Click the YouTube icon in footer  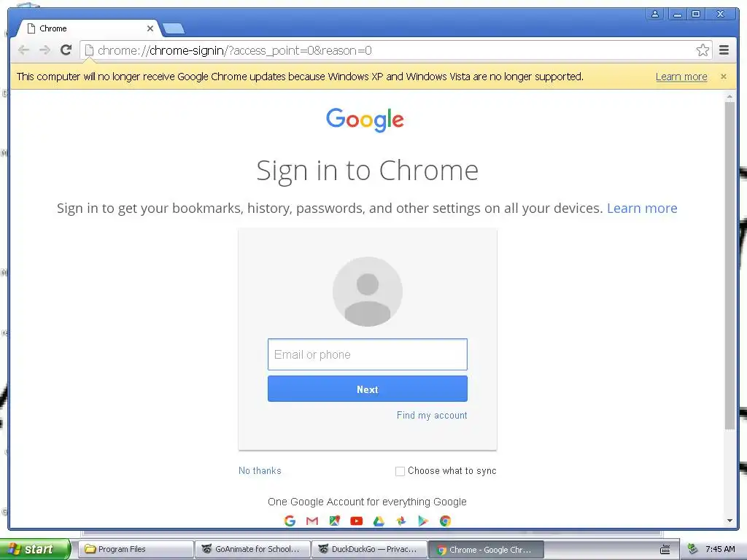tap(356, 521)
